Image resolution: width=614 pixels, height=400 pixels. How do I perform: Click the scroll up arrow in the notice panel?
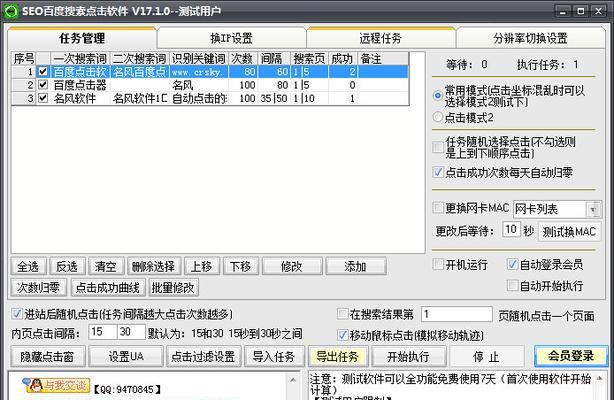[x=600, y=379]
